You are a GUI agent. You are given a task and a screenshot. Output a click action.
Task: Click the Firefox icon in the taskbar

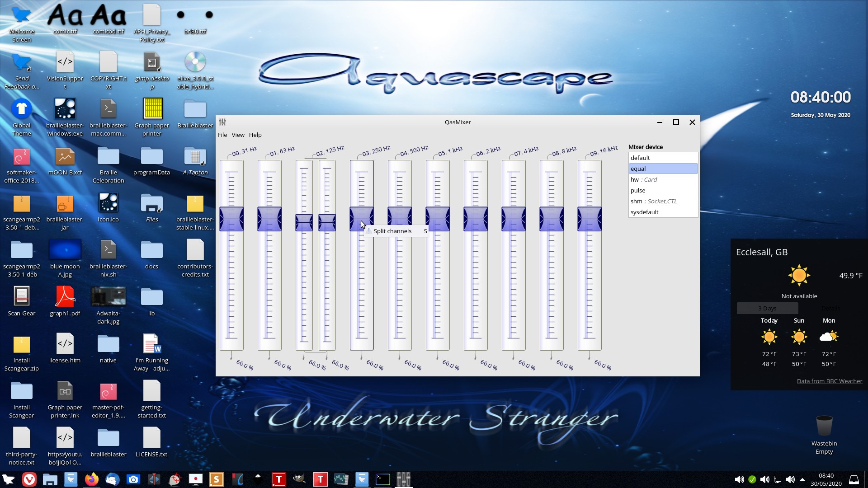[x=92, y=479]
